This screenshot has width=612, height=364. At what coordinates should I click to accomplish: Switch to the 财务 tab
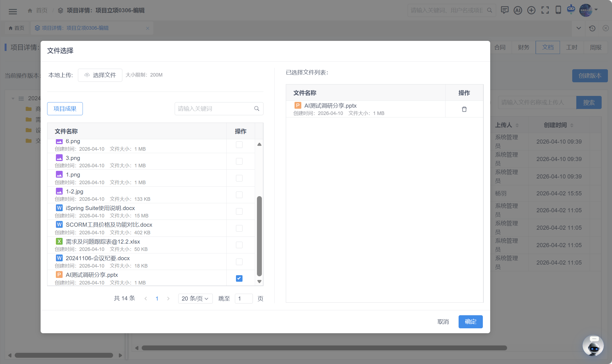pos(523,47)
